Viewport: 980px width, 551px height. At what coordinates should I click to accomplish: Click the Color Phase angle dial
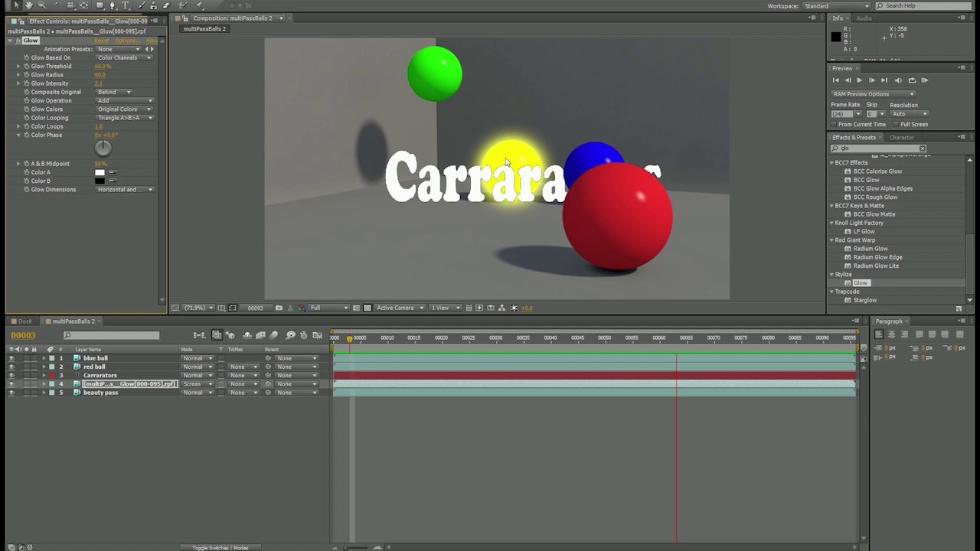[103, 148]
